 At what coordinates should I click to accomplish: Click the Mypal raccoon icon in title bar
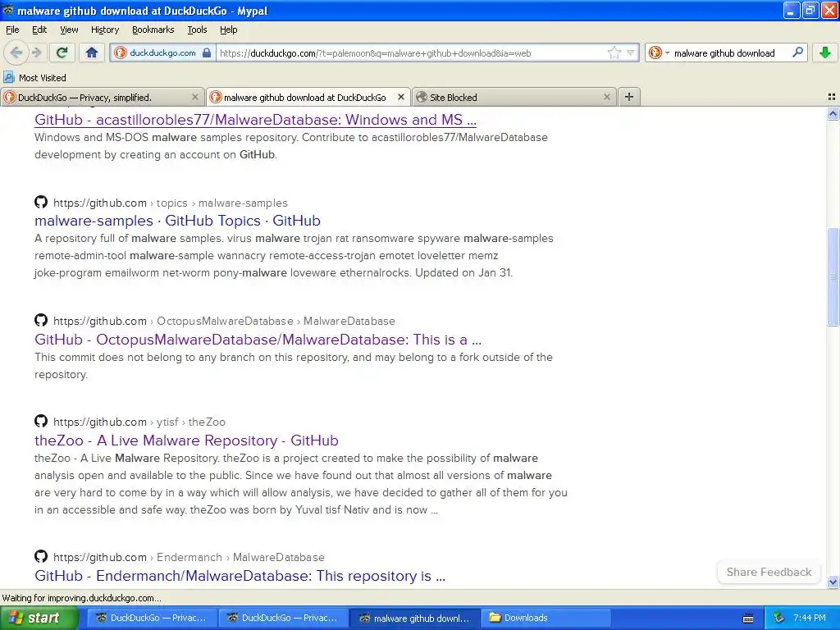(8, 10)
